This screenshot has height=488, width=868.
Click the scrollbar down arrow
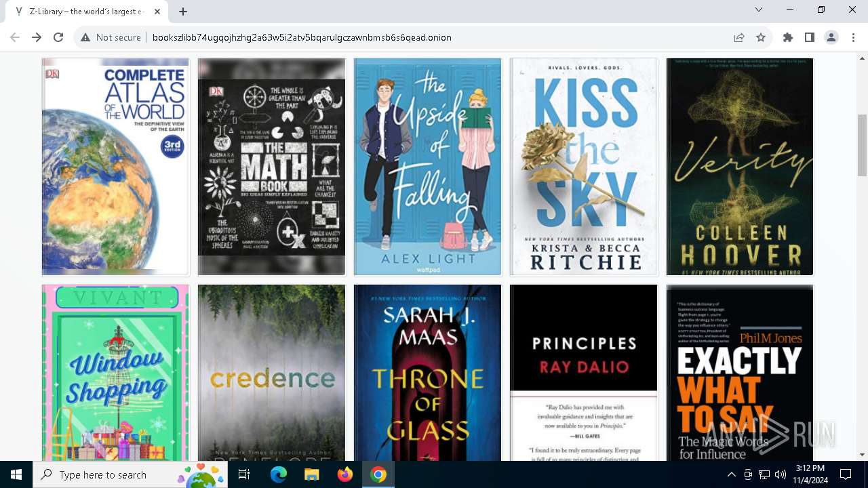tap(862, 455)
